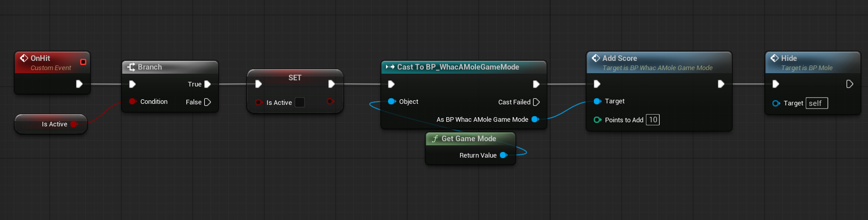
Task: Click the Branch Condition input pin
Action: [x=133, y=101]
